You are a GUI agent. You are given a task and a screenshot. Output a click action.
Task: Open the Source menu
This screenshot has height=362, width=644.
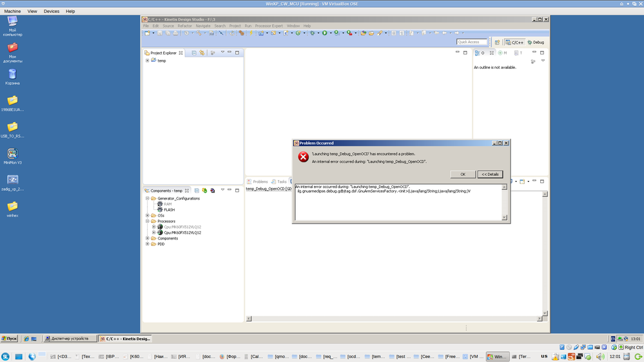pos(168,26)
